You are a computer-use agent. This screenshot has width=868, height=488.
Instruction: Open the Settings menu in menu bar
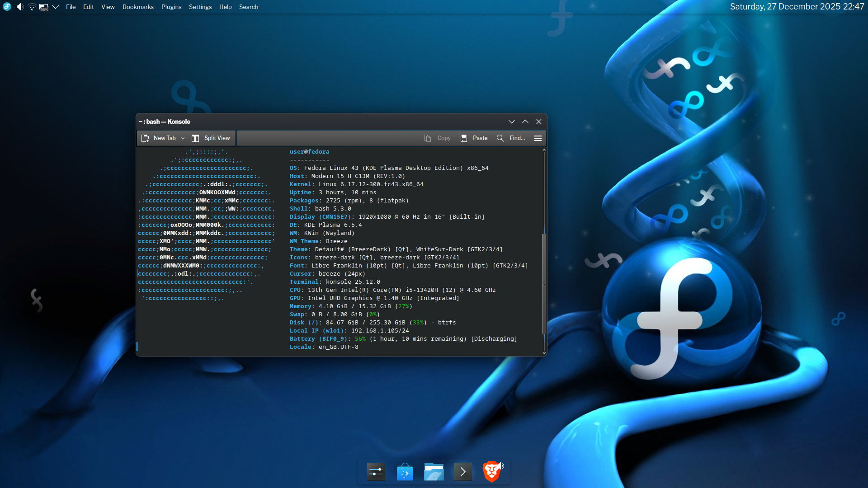(x=200, y=7)
